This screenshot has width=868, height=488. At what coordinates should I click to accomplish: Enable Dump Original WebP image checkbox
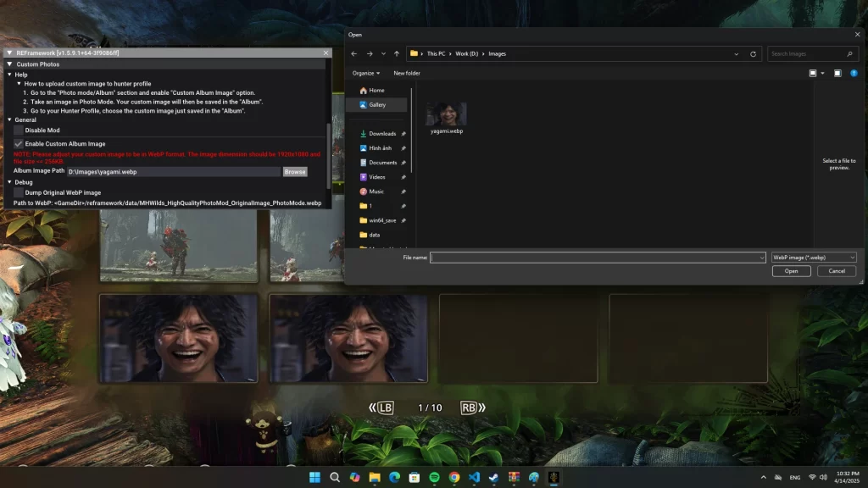[x=19, y=192]
